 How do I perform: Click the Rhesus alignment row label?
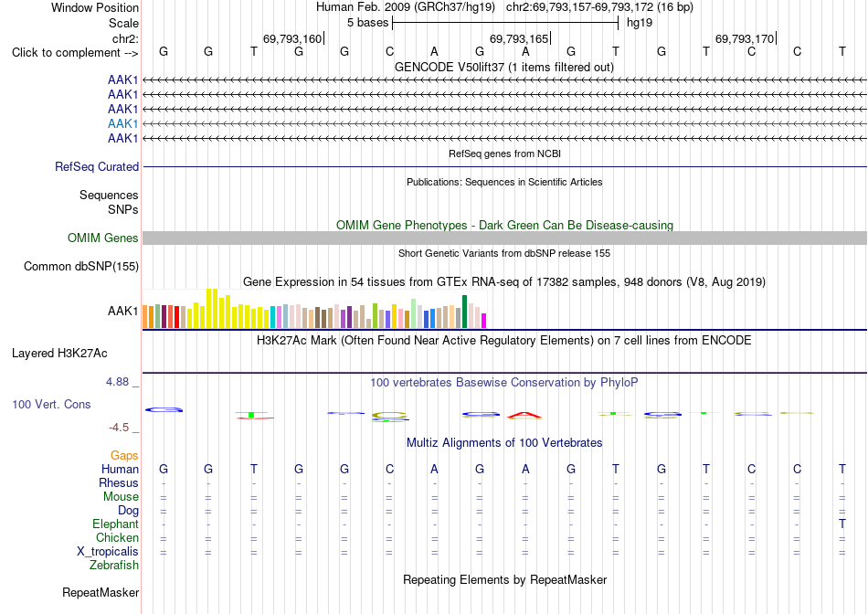pyautogui.click(x=119, y=482)
